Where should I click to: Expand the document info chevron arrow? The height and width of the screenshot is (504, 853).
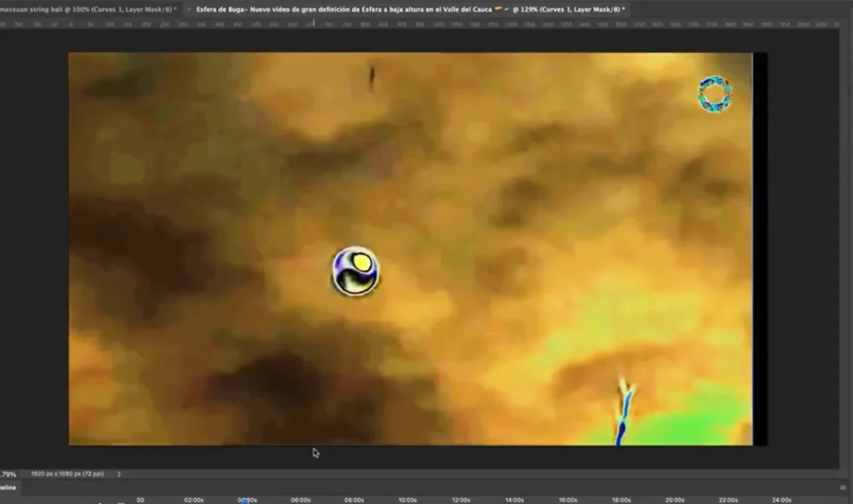(118, 474)
